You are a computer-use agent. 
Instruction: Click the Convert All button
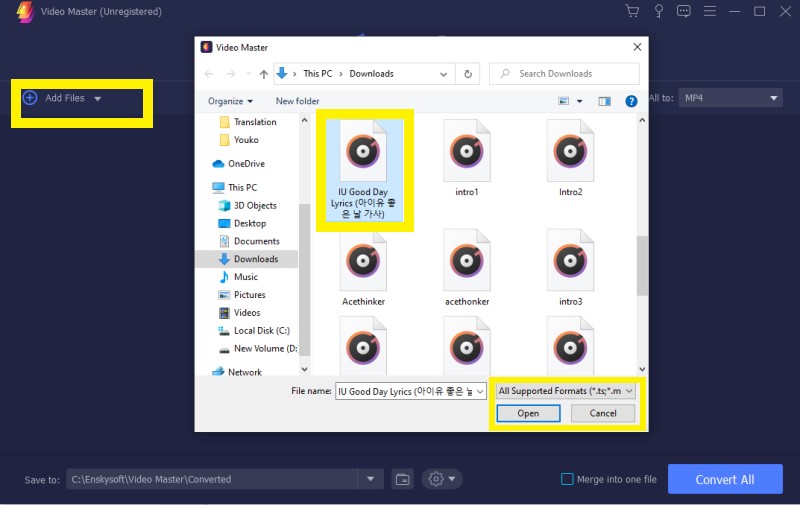click(x=725, y=479)
